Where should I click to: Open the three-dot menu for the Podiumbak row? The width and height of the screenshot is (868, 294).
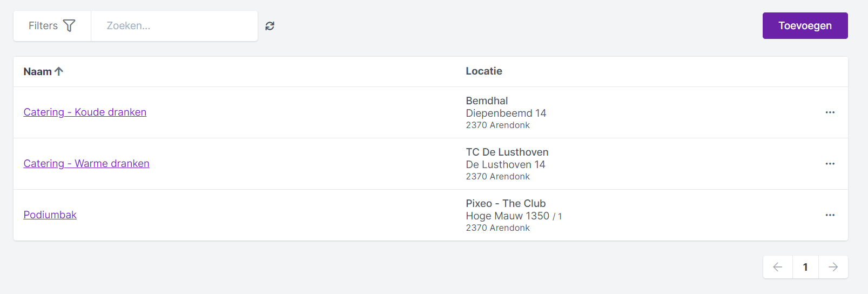tap(830, 215)
